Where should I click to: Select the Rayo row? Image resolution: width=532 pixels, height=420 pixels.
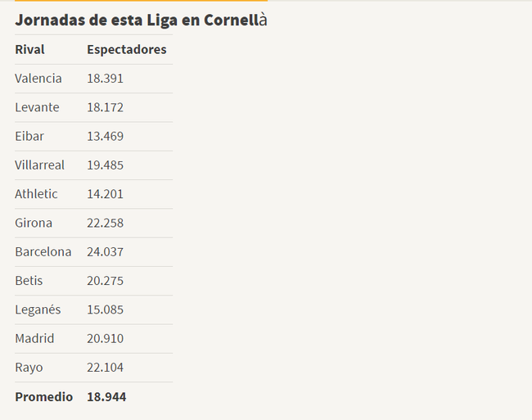pos(93,368)
